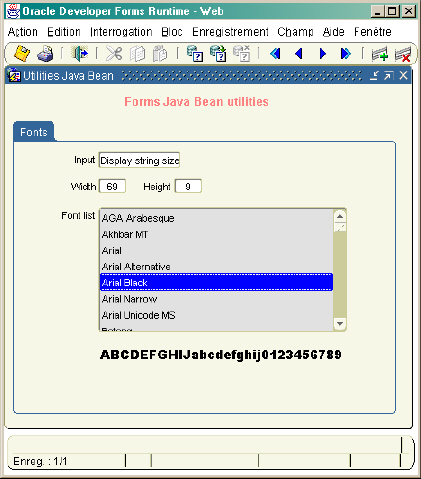Select Arial Unicode MS in the font list

pos(216,315)
